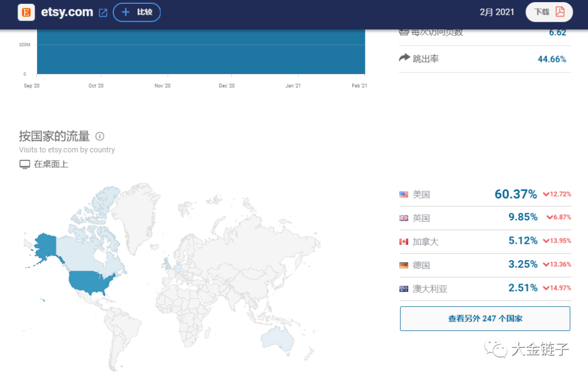Click 查看另外 247 个国家 button
Screen dimensions: 588x375
point(485,318)
